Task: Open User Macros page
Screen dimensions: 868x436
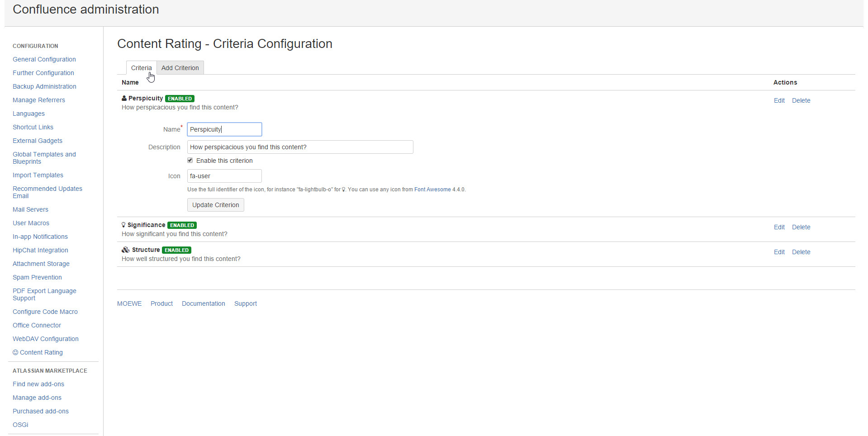Action: tap(31, 223)
